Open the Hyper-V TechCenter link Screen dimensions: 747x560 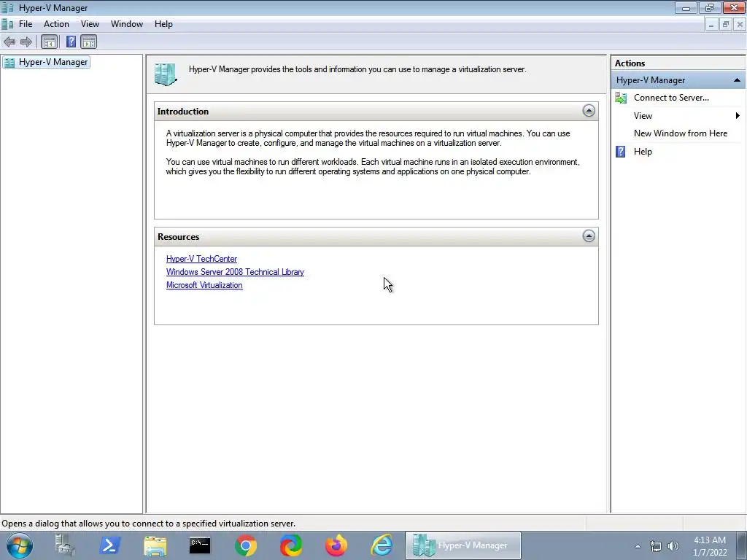(201, 259)
